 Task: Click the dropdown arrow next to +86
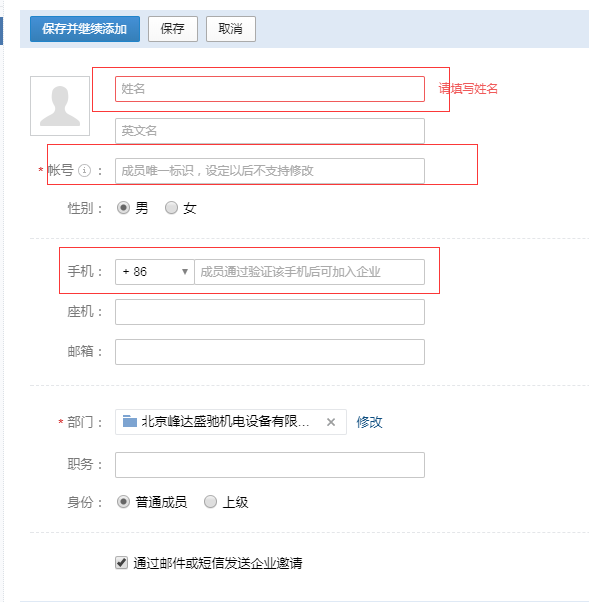coord(185,272)
